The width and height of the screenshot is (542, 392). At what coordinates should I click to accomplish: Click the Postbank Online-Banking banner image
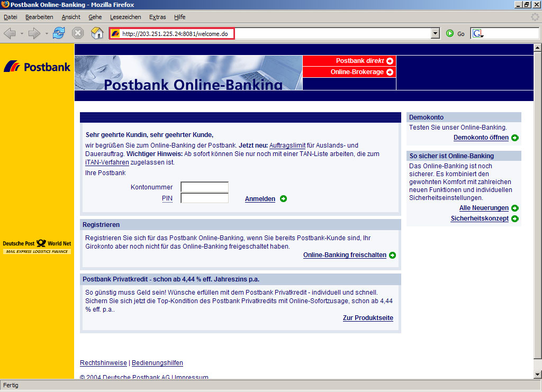point(189,73)
